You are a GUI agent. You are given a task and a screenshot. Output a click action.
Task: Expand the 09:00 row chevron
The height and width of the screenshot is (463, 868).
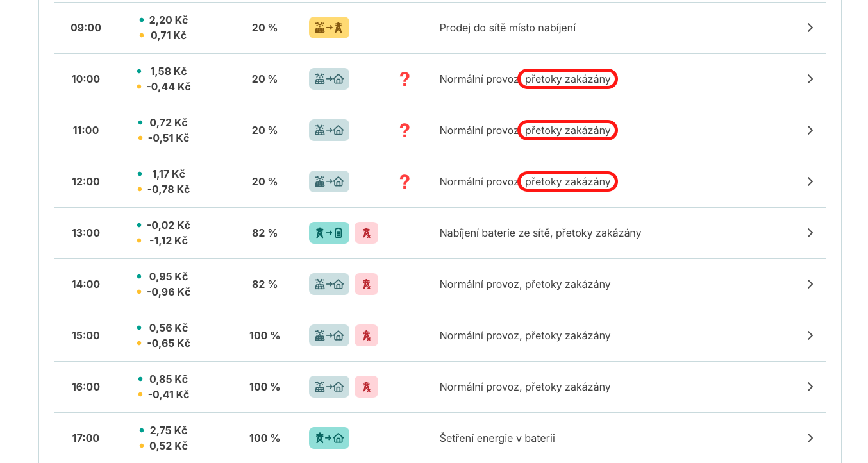point(810,28)
